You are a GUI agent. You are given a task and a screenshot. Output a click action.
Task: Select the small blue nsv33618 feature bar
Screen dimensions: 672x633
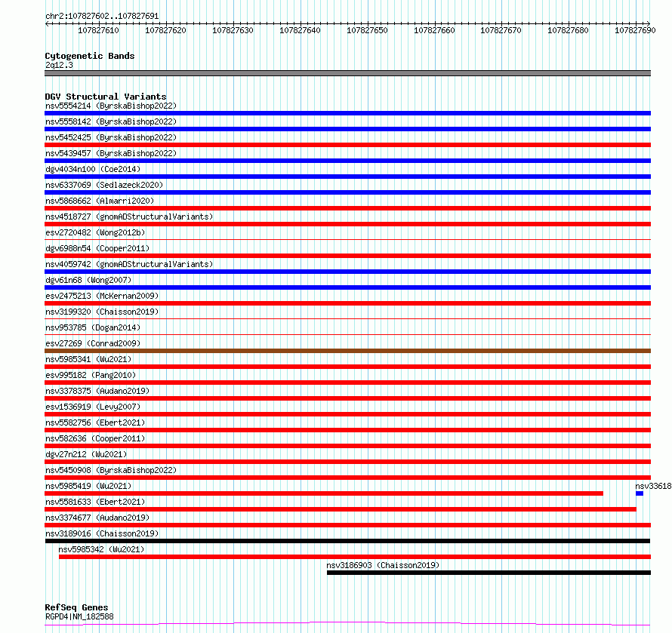point(640,493)
